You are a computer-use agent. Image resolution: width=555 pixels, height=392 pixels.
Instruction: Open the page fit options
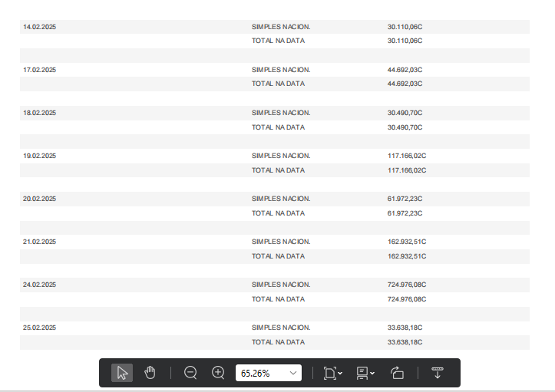(332, 373)
